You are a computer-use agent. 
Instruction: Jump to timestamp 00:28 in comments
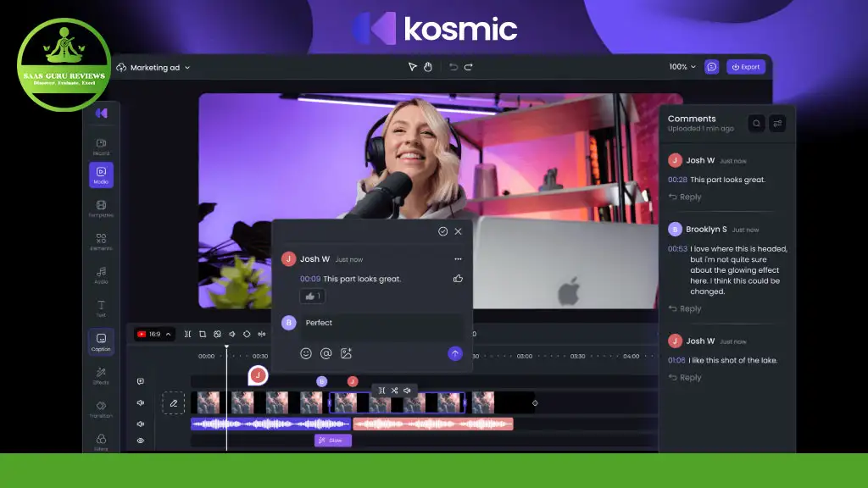click(x=677, y=180)
